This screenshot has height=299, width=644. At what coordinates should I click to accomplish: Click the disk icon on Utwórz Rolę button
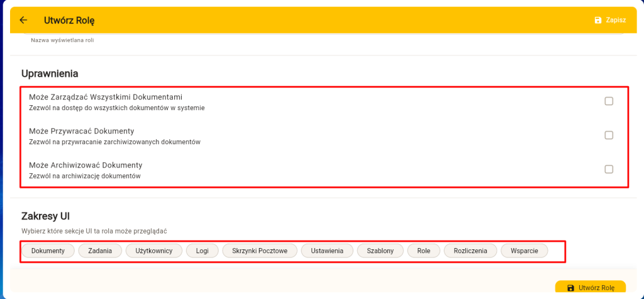[x=570, y=288]
